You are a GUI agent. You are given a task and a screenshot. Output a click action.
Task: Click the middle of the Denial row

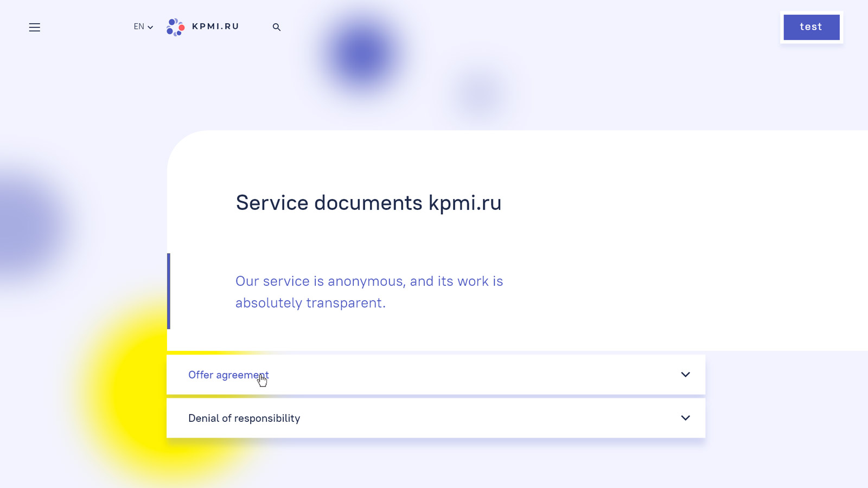pos(436,418)
